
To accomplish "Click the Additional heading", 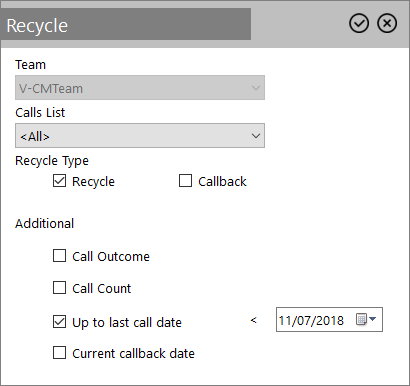I will click(x=45, y=223).
